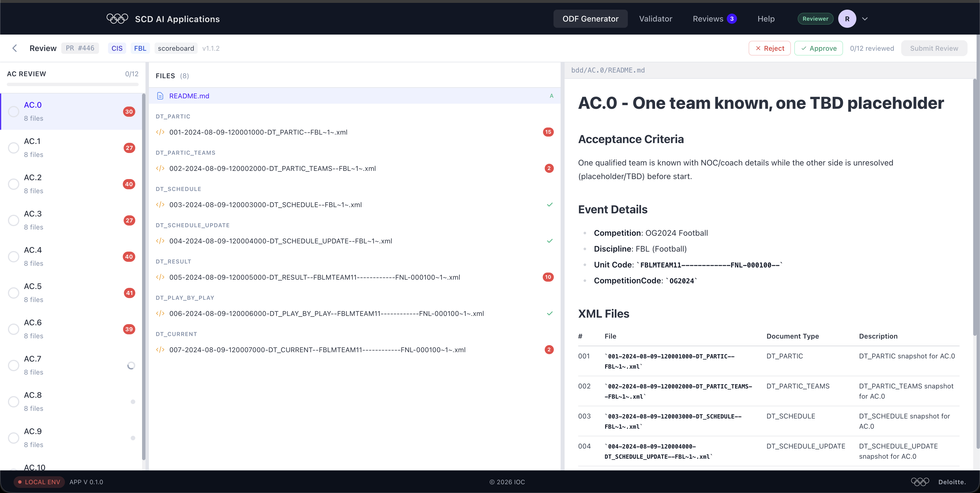The height and width of the screenshot is (493, 980).
Task: Open the ODF Generator tab
Action: pos(590,19)
